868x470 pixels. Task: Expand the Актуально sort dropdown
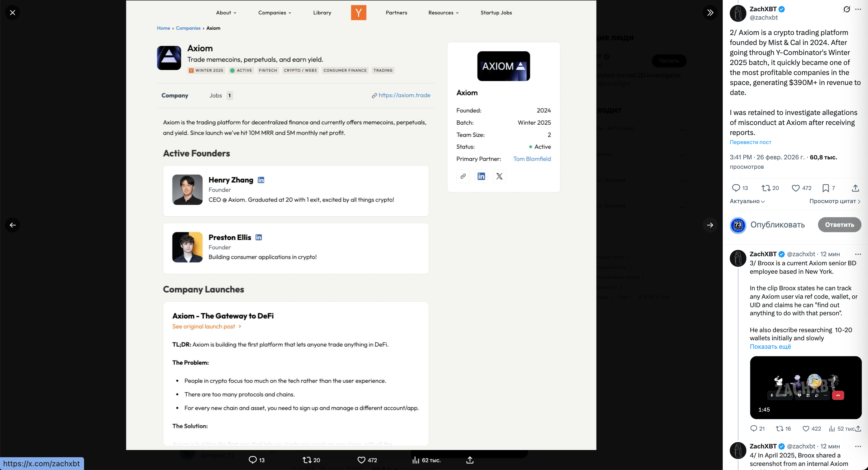point(747,201)
